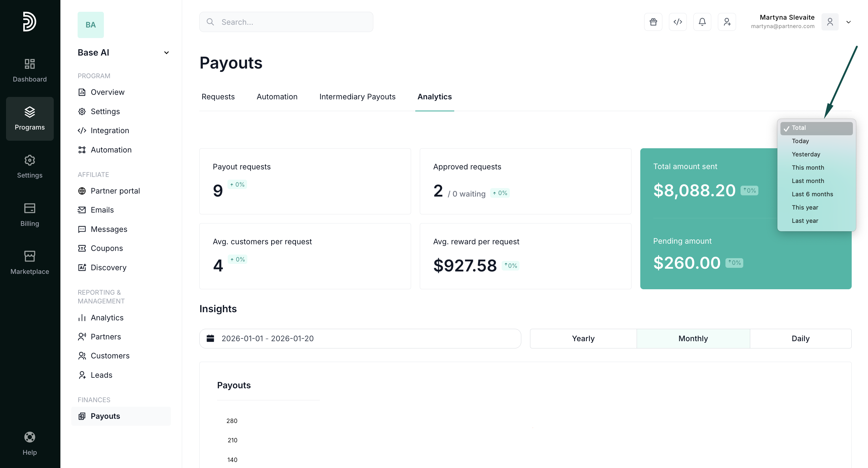Click the Partnero logo at top left

(x=30, y=21)
